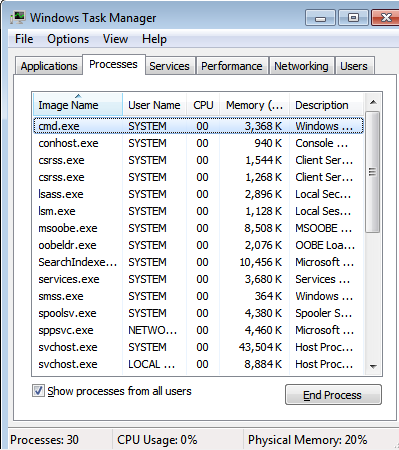
Task: Click the 8,508 K memory value
Action: coord(263,228)
